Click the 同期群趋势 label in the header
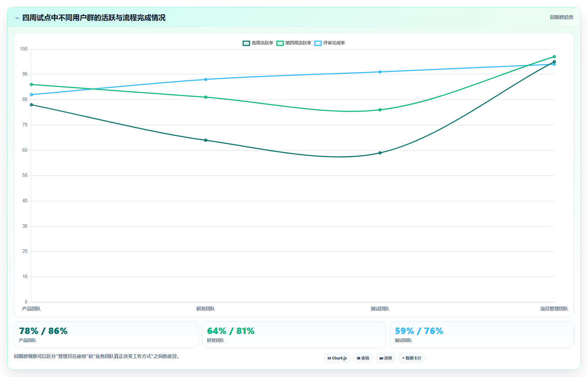 (562, 17)
